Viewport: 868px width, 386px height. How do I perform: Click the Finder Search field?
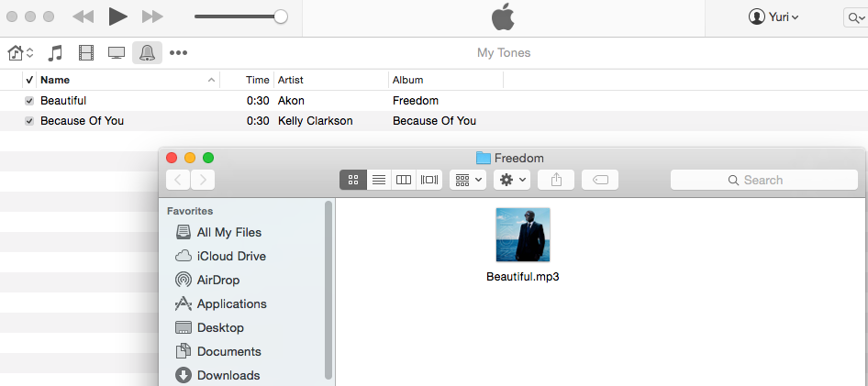tap(764, 180)
